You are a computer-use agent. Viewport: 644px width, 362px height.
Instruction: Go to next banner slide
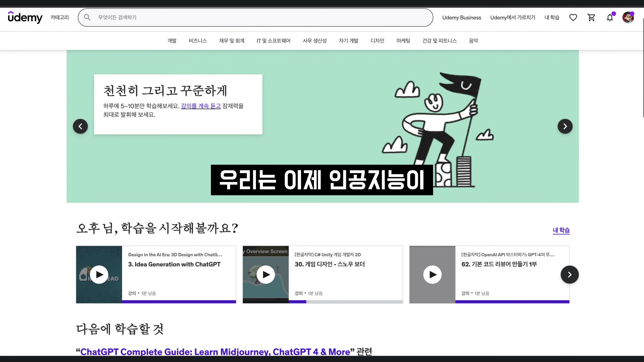click(565, 126)
